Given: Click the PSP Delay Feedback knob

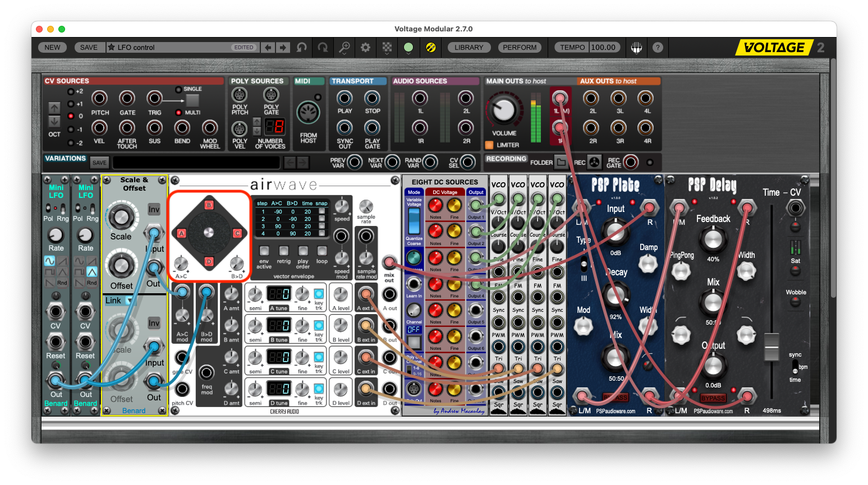Looking at the screenshot, I should pos(713,239).
